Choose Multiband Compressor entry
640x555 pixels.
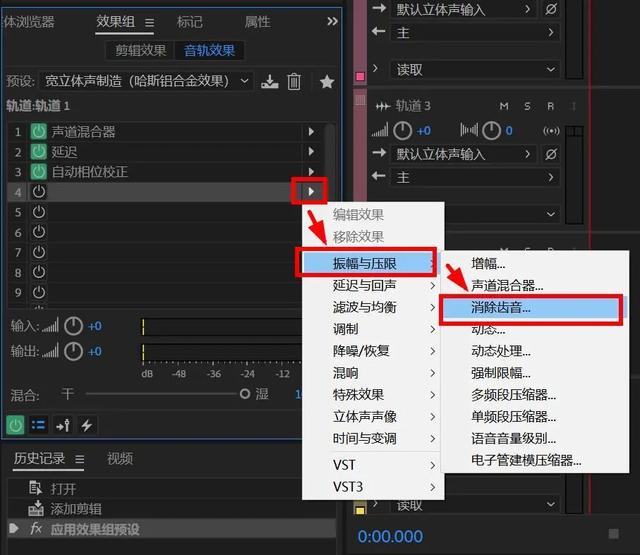click(535, 395)
